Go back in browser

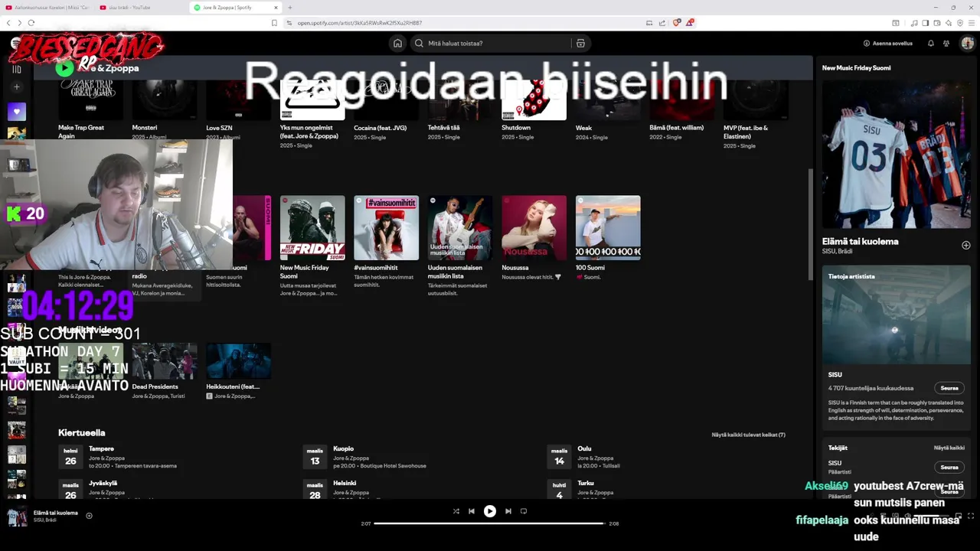[9, 23]
